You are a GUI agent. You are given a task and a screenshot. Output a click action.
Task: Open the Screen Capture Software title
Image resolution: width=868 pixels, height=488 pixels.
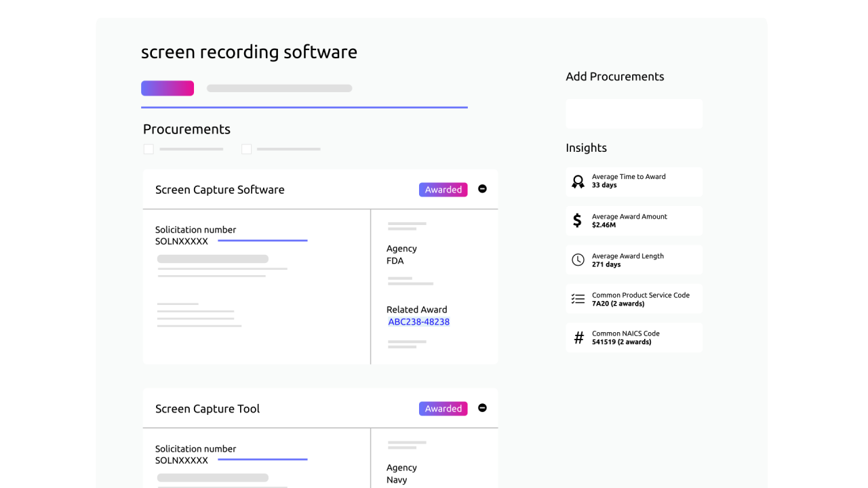point(220,190)
